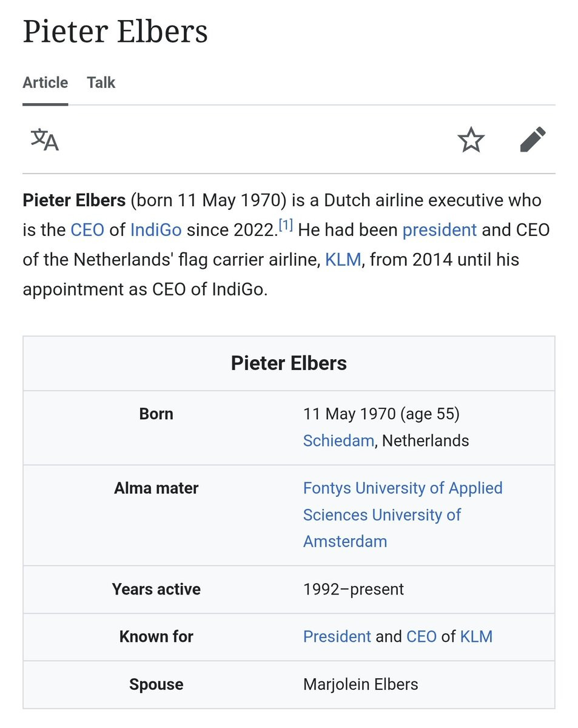Open the KLM link in intro paragraph
This screenshot has width=578, height=728.
tap(343, 260)
